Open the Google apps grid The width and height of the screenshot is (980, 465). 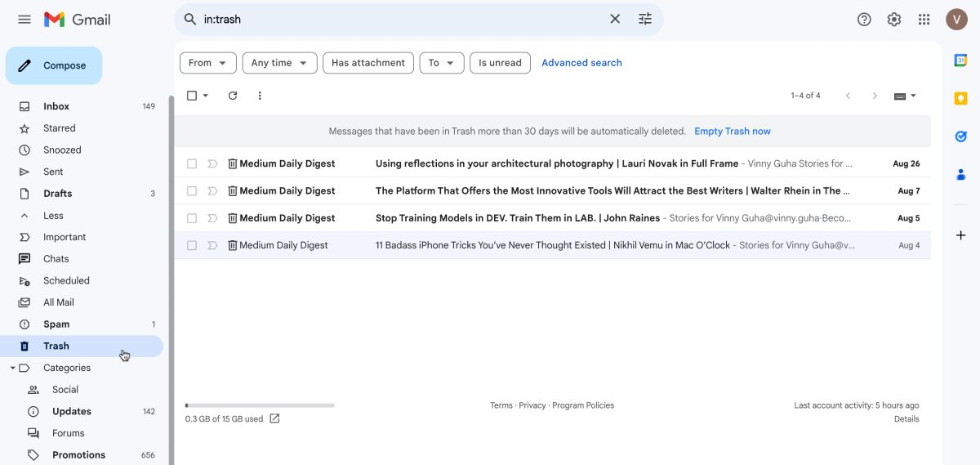point(924,19)
